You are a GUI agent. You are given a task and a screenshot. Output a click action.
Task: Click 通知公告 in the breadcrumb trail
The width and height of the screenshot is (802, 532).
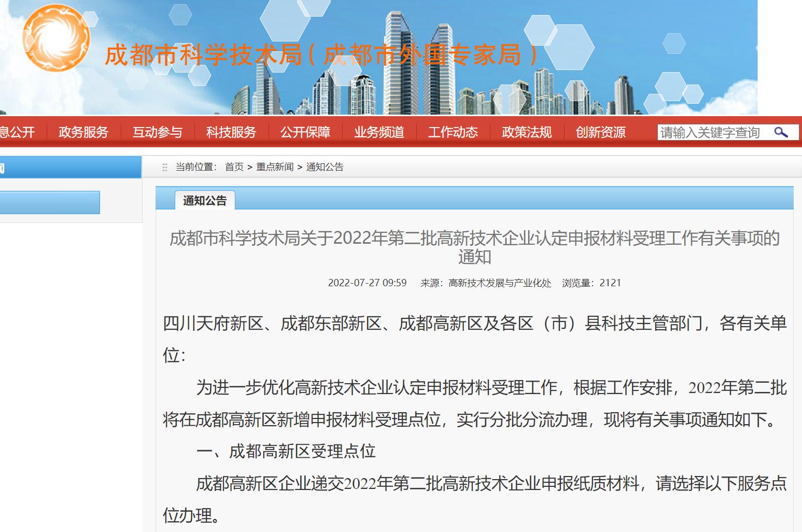tap(325, 167)
